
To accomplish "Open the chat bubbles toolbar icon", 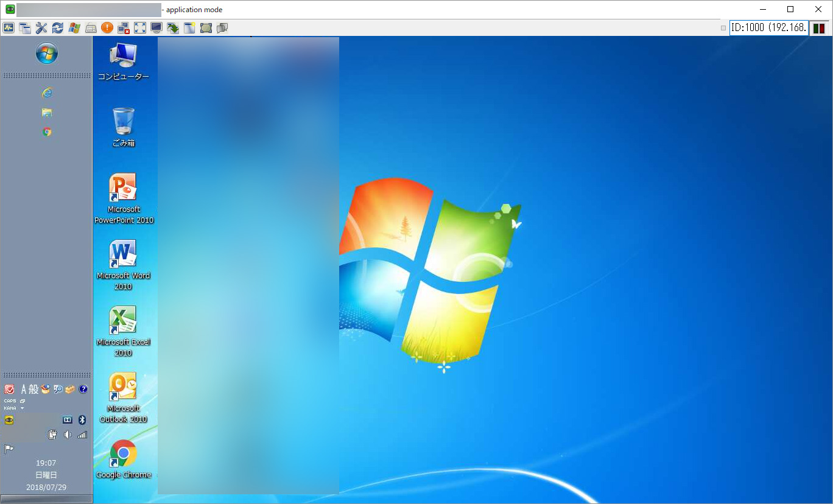I will click(x=222, y=27).
